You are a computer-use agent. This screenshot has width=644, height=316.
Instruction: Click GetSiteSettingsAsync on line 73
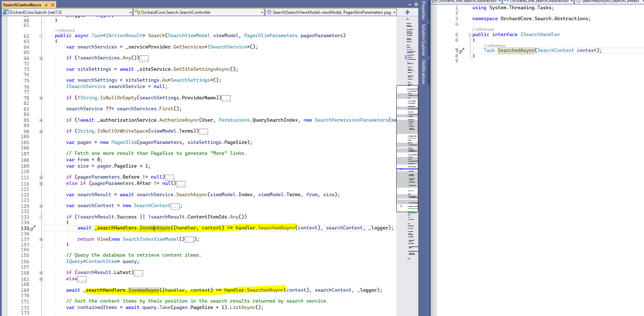(x=202, y=69)
